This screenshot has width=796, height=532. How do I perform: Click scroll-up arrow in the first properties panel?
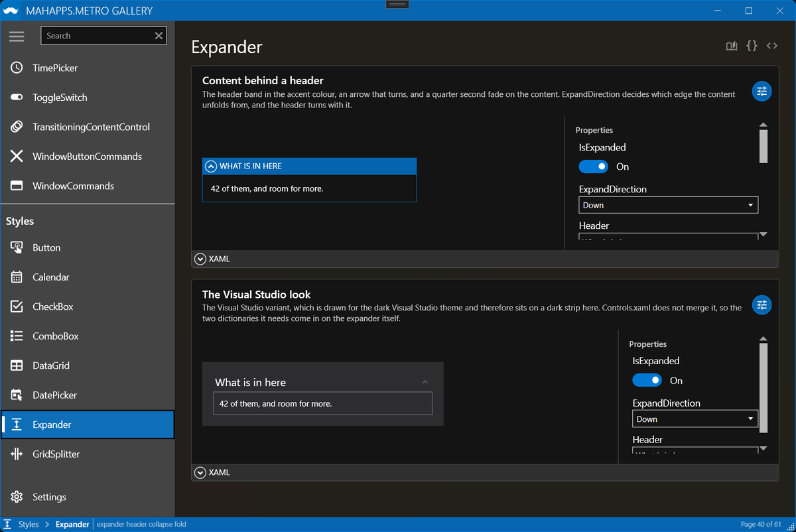click(763, 125)
